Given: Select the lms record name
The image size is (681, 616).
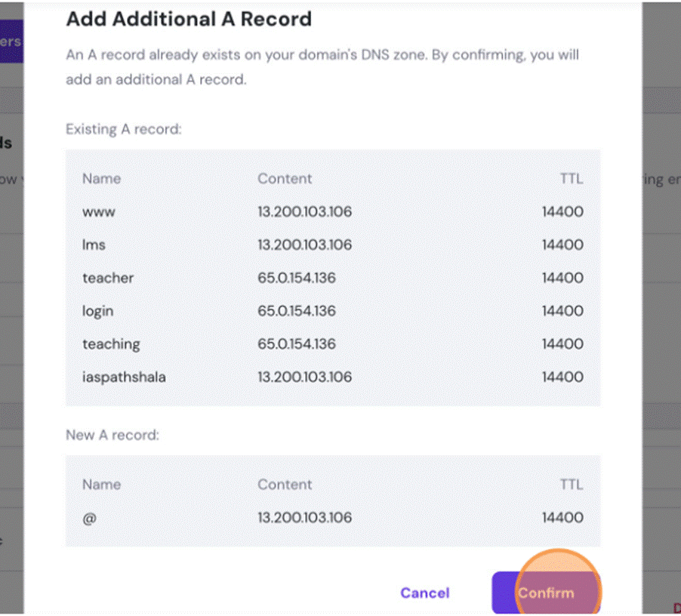Looking at the screenshot, I should (x=94, y=245).
